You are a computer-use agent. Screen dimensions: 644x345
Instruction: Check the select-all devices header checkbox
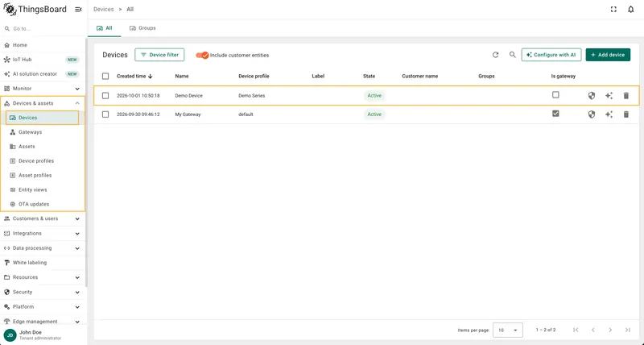105,76
